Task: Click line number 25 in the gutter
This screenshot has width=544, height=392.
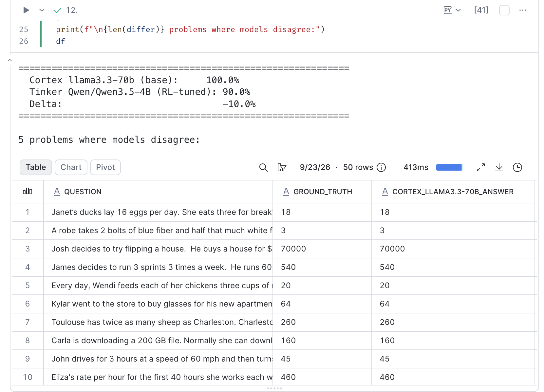Action: coord(24,29)
